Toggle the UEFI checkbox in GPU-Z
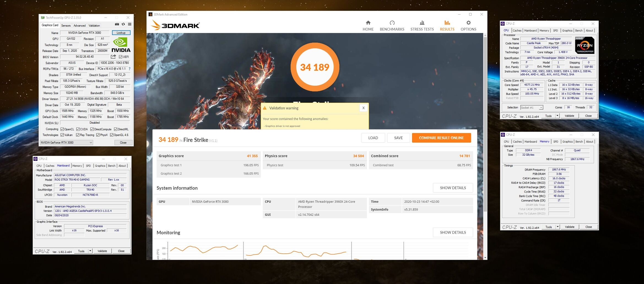Screen dimensions: 644x284 (121, 57)
